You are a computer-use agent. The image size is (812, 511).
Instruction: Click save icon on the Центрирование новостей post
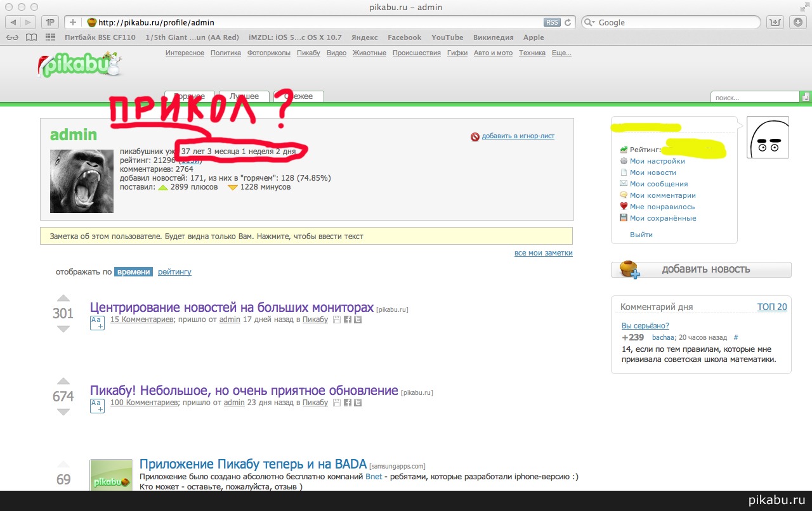(x=337, y=320)
